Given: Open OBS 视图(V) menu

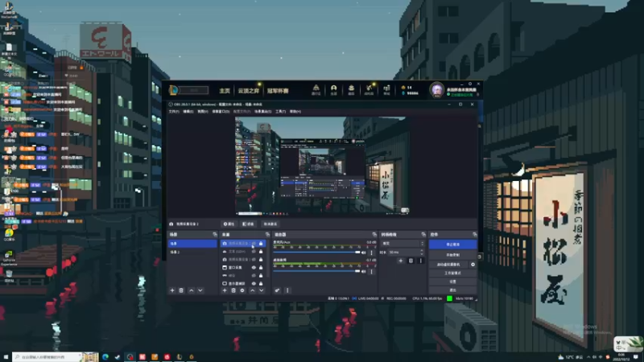Looking at the screenshot, I should pos(203,112).
